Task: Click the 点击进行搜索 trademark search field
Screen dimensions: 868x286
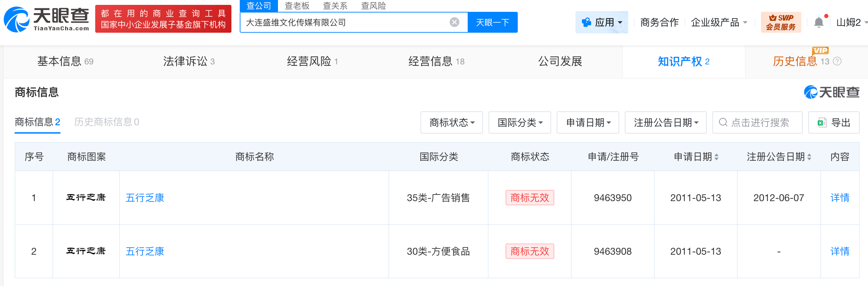Action: 760,122
